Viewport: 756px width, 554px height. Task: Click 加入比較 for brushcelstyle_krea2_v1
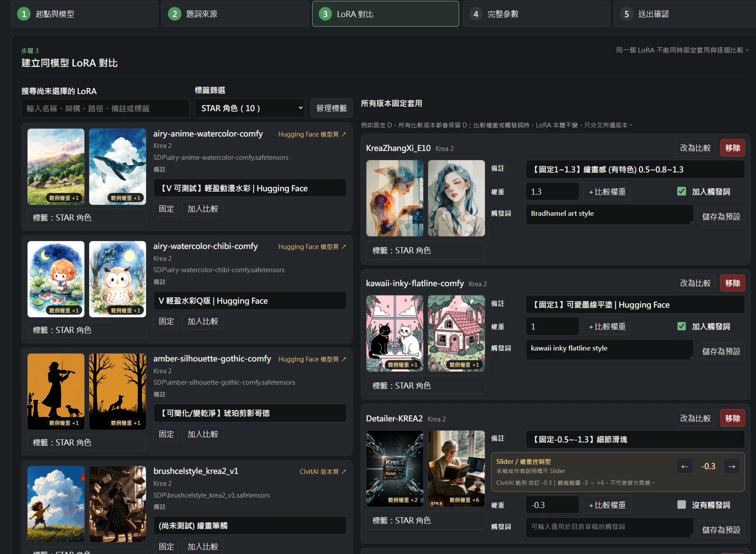(x=203, y=546)
